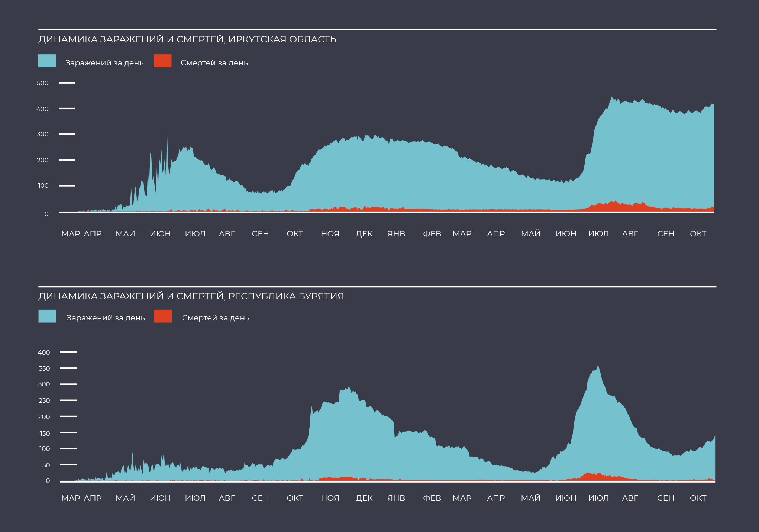Click 'Смертей за день' label in bottom legend

click(x=216, y=318)
